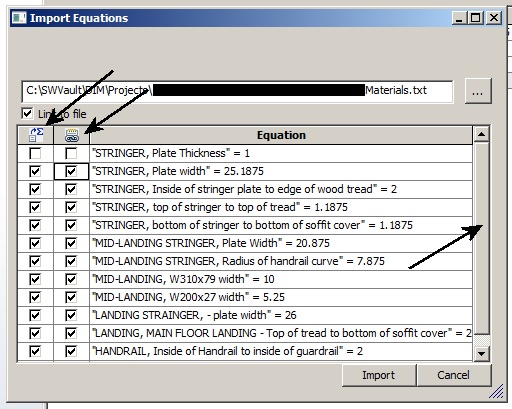Open file browser with the ... button
The image size is (512, 409).
point(478,91)
